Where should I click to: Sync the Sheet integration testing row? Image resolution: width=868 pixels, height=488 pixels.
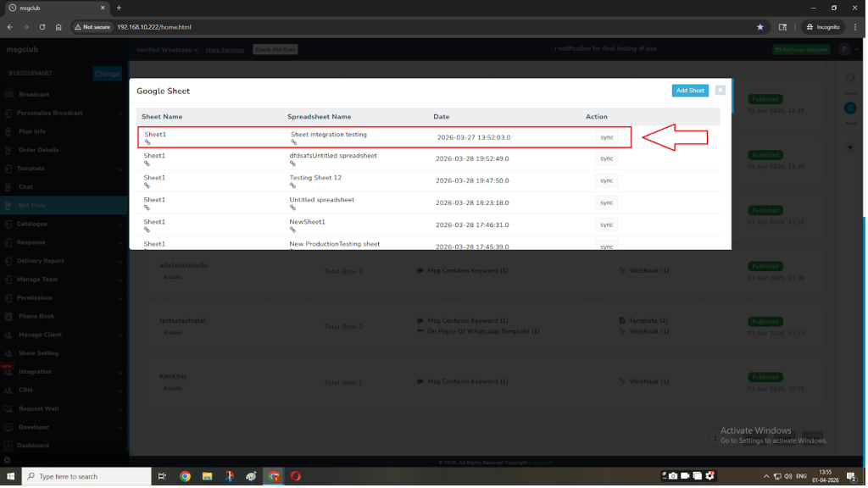(x=606, y=137)
